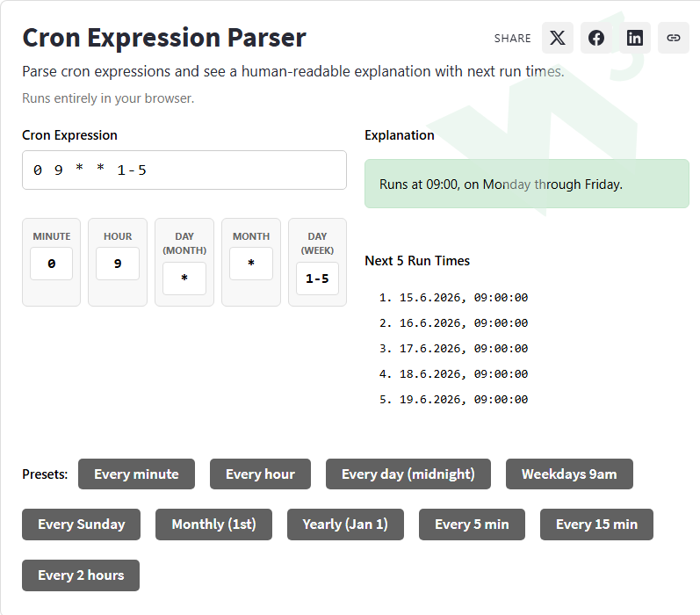Viewport: 700px width, 615px height.
Task: Apply the Monthly (1st) preset
Action: tap(213, 525)
